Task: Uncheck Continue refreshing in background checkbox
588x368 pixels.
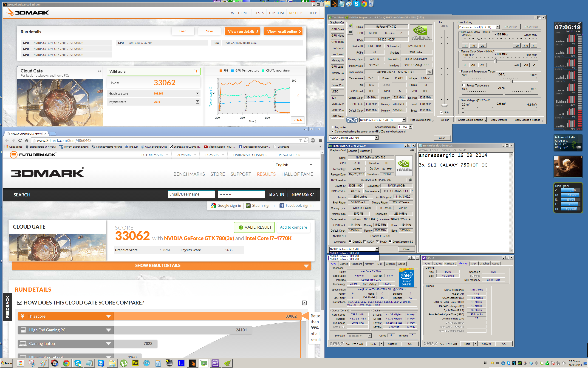Action: coord(332,131)
